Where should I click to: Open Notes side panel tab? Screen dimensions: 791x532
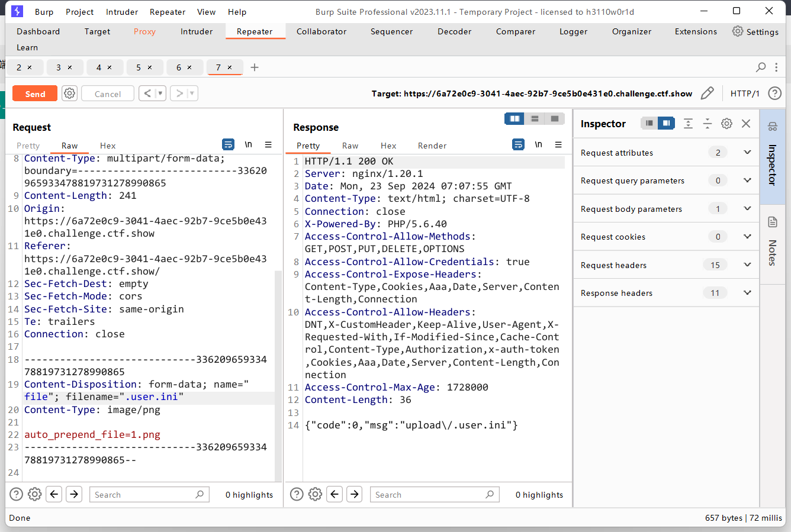point(772,244)
